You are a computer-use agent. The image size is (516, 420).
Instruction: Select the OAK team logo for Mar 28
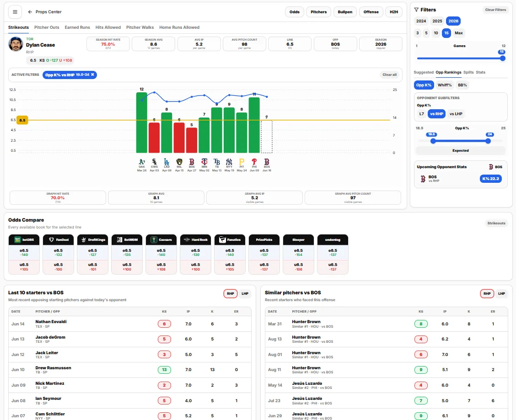click(142, 162)
